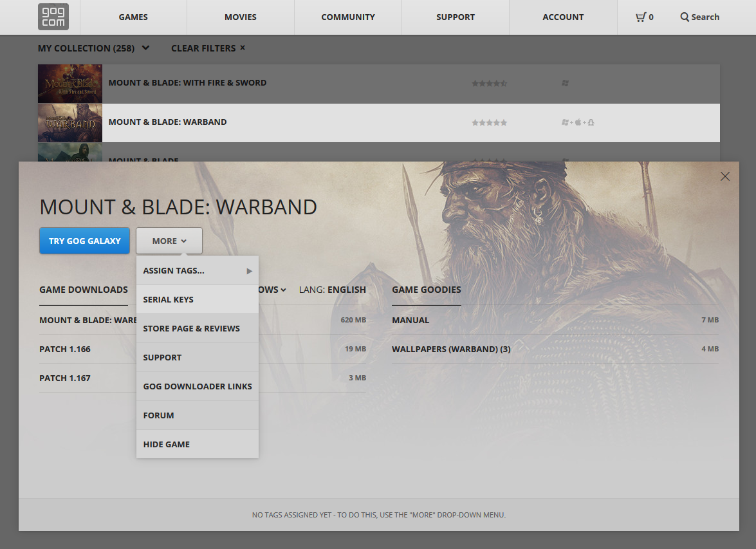This screenshot has width=756, height=549.
Task: Click the No Tags Assigned Yet notice
Action: pyautogui.click(x=379, y=516)
